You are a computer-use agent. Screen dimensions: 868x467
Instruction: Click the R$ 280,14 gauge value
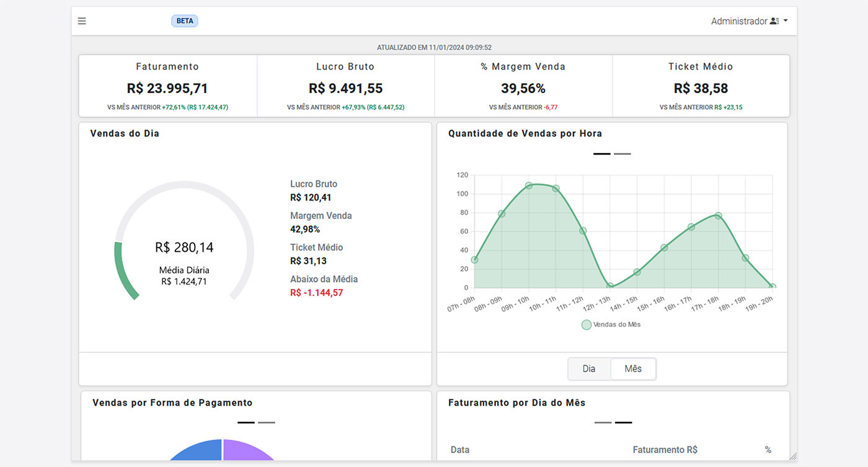tap(184, 247)
